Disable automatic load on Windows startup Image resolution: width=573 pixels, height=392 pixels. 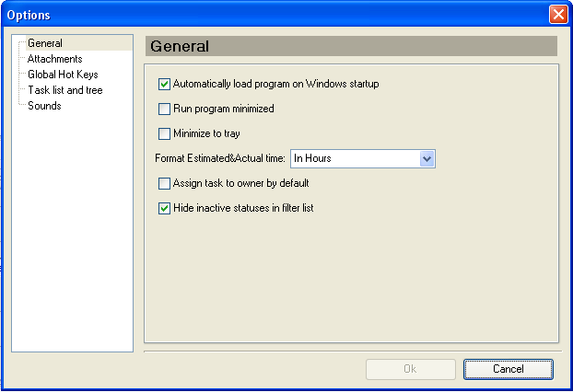(x=165, y=84)
